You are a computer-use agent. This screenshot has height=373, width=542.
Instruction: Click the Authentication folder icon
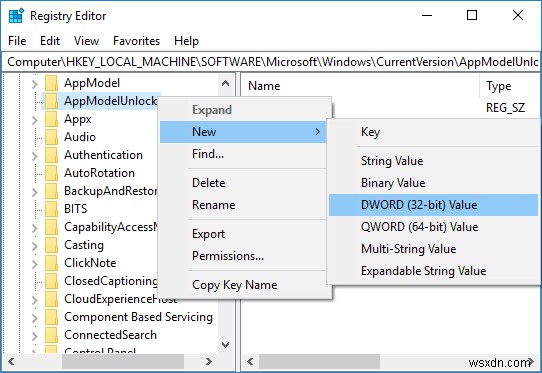[x=51, y=155]
